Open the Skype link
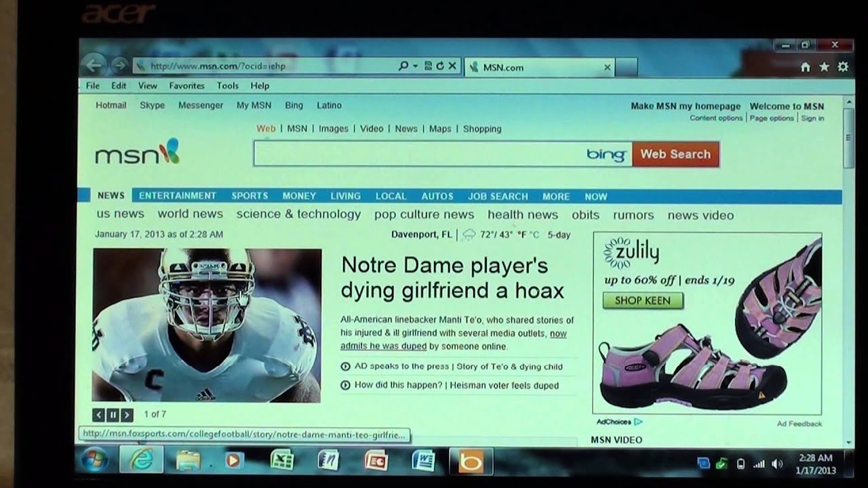The width and height of the screenshot is (868, 488). (152, 105)
